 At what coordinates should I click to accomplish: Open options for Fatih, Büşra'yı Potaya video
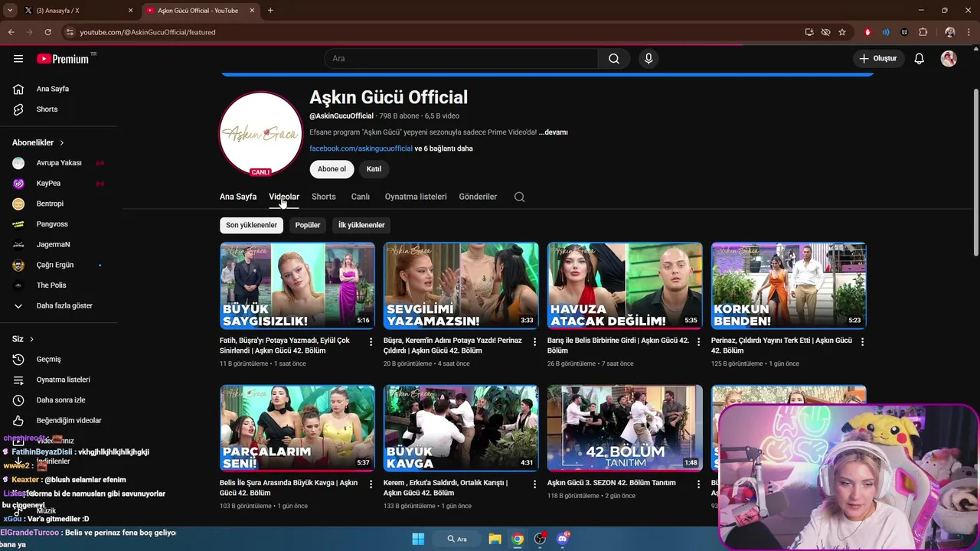371,341
